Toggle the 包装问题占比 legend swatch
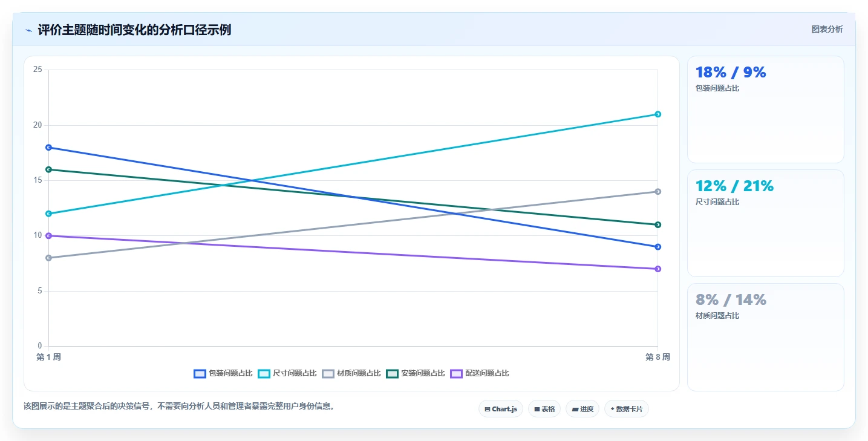Screen dimensions: 868x441 (x=200, y=373)
